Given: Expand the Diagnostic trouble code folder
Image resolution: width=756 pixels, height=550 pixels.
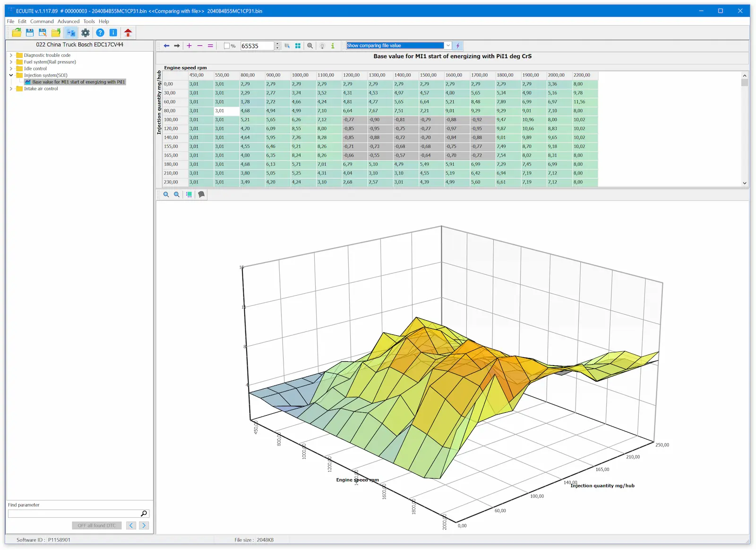Looking at the screenshot, I should [11, 55].
